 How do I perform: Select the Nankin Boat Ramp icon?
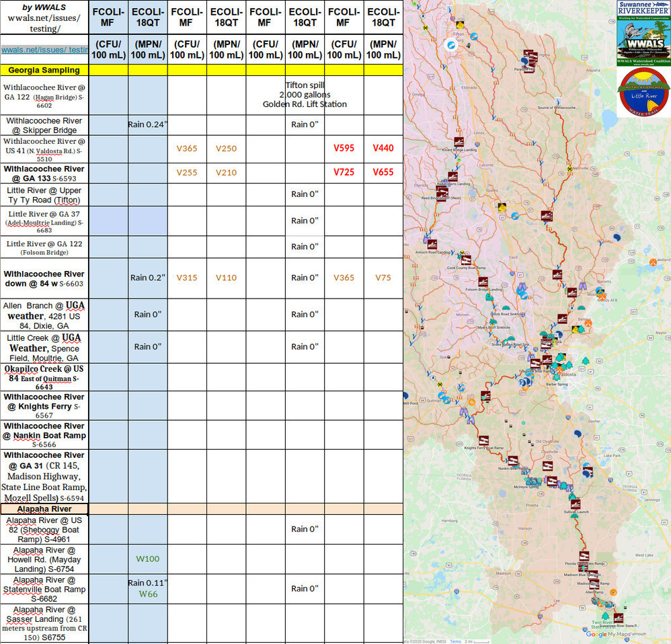513,461
